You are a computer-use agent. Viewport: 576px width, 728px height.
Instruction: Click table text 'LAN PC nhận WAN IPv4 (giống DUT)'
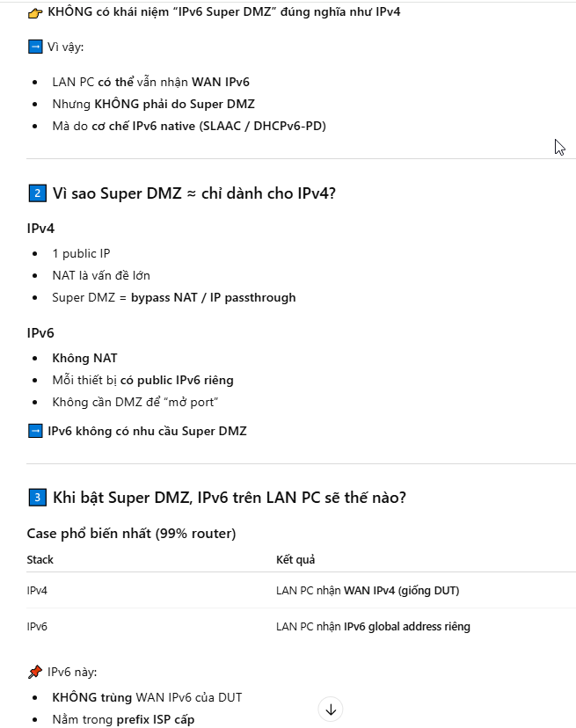367,591
